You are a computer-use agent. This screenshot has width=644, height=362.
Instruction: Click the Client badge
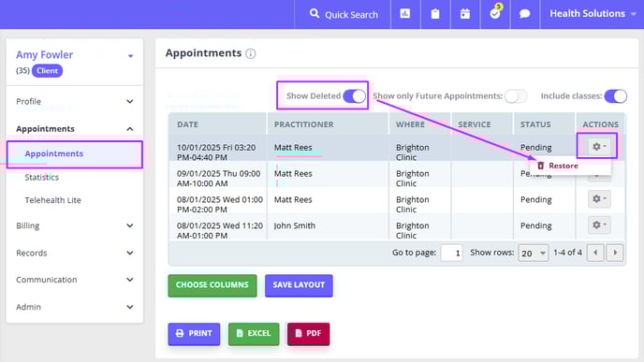47,70
